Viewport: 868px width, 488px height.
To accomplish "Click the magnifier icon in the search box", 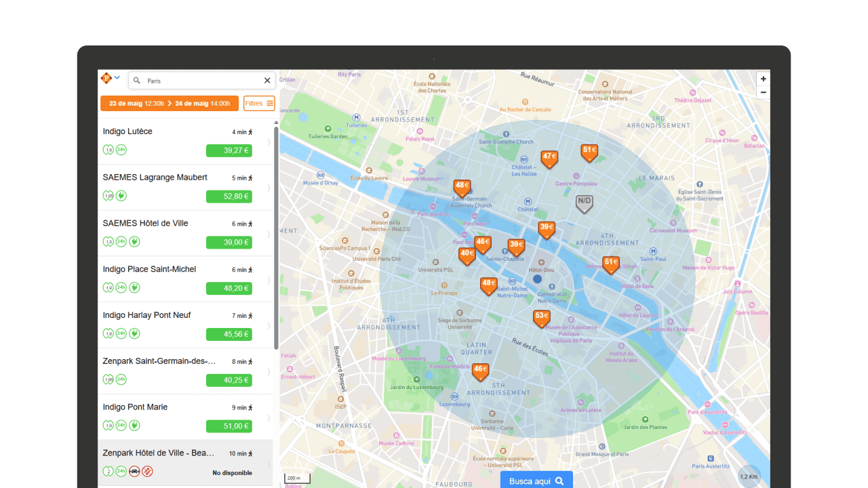I will [137, 81].
